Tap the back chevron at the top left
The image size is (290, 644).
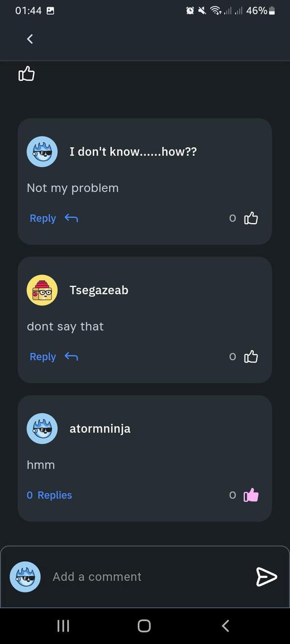tap(29, 39)
